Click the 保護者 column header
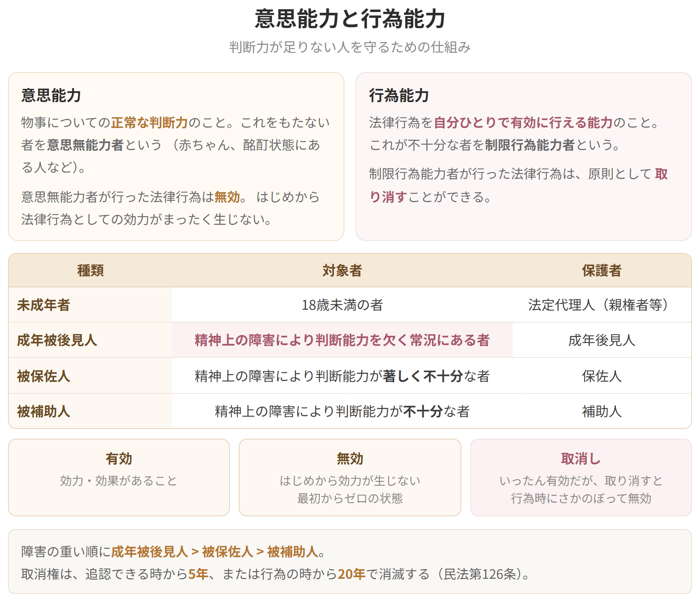The height and width of the screenshot is (602, 700). click(x=601, y=271)
